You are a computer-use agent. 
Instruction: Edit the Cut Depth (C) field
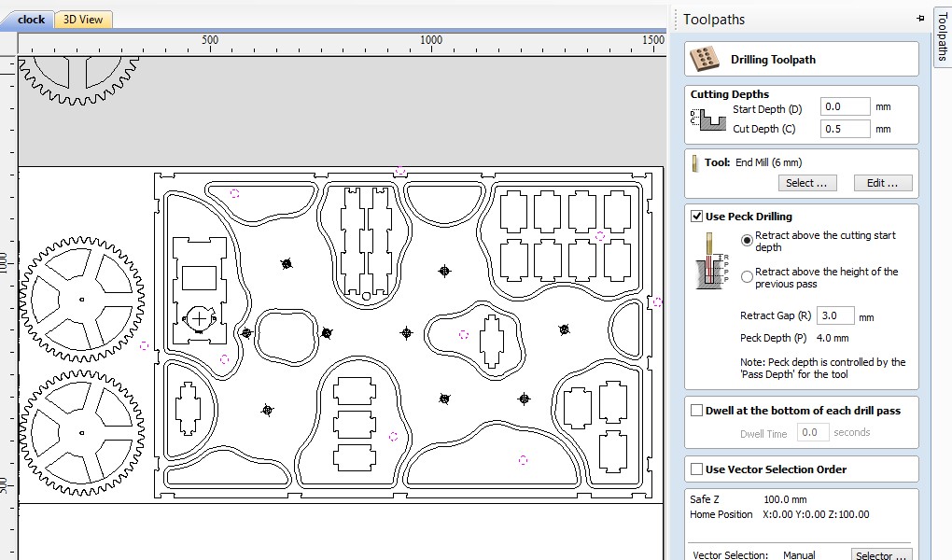click(845, 129)
